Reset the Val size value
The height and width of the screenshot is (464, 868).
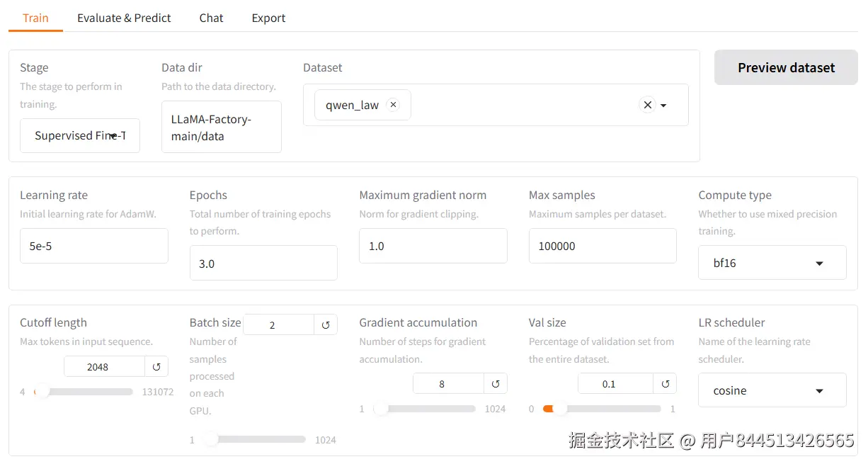point(665,384)
